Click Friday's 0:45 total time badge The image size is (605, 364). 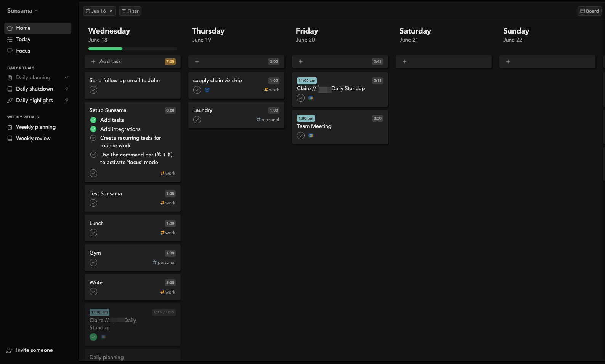pyautogui.click(x=377, y=61)
